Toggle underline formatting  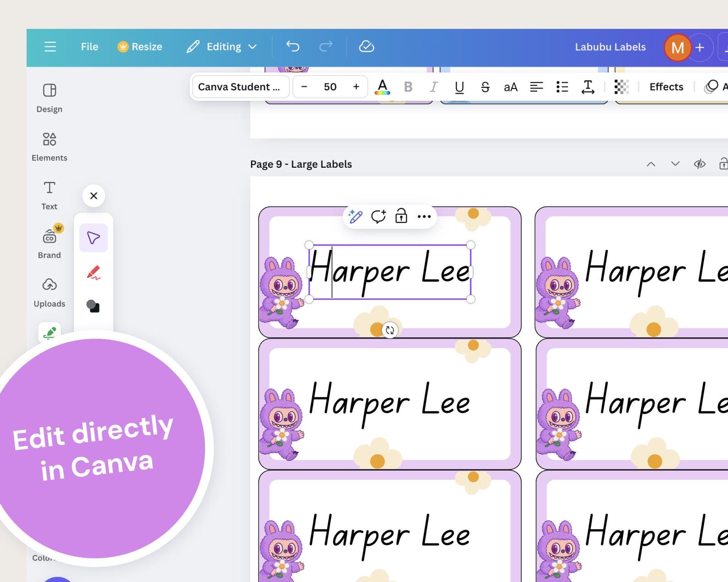pos(459,87)
